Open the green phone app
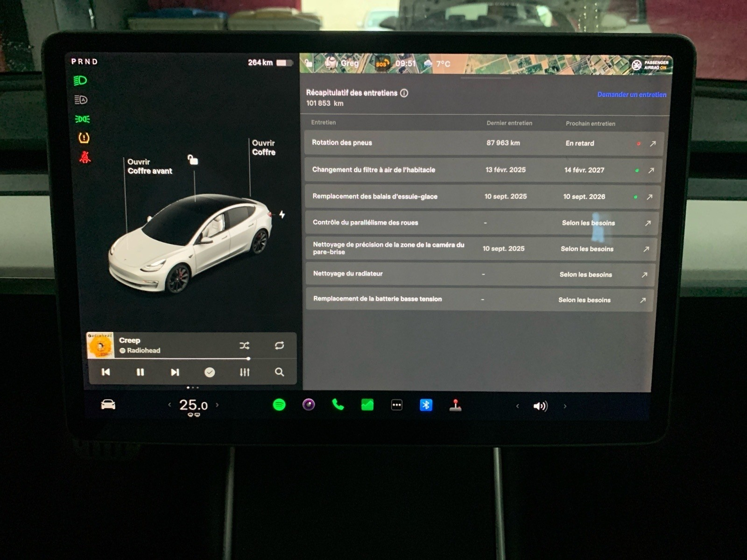 (x=338, y=405)
